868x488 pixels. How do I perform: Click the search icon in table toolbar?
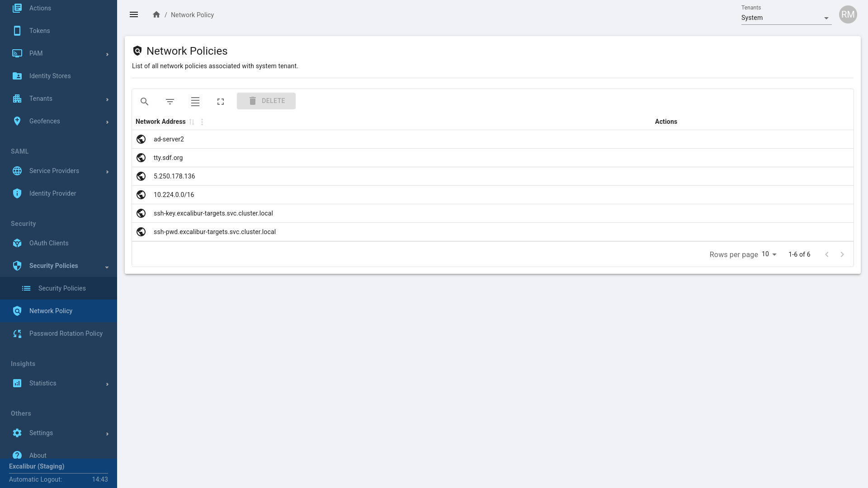[x=144, y=102]
